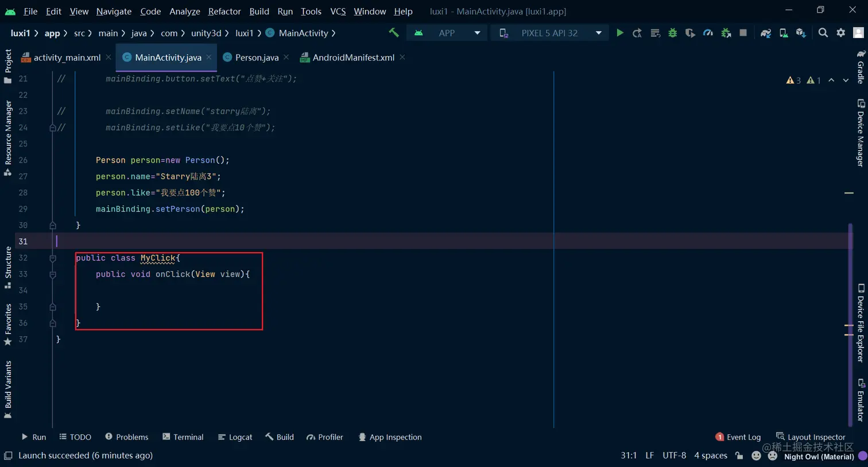This screenshot has height=467, width=868.
Task: Open the Emulator side panel
Action: click(x=861, y=400)
